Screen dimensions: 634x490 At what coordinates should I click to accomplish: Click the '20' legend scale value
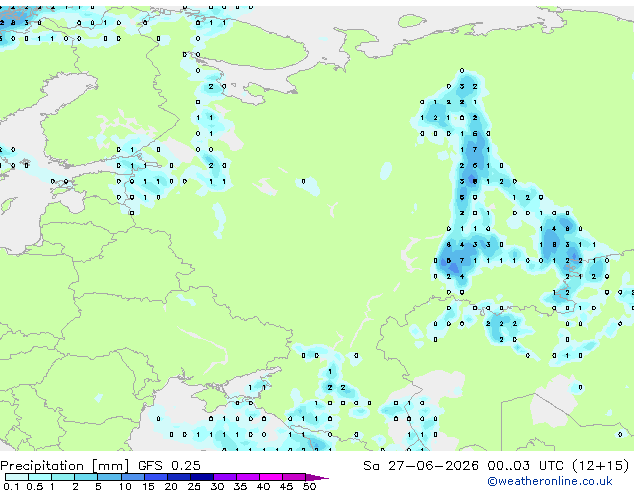171,486
